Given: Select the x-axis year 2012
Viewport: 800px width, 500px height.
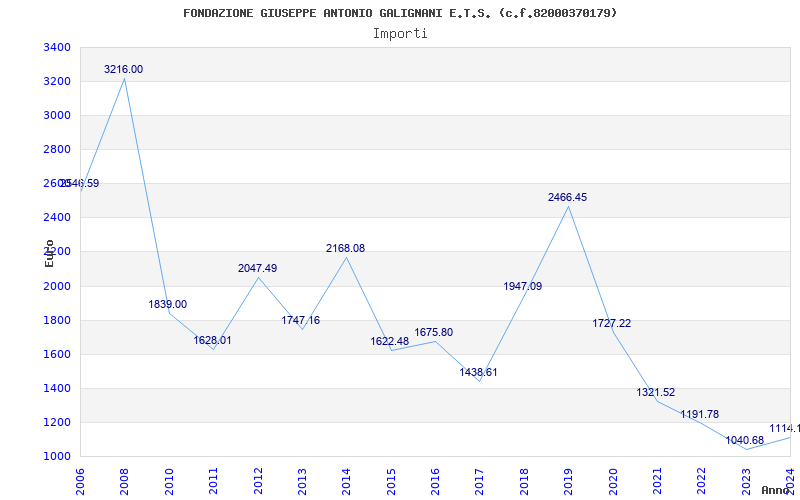Looking at the screenshot, I should tap(258, 481).
